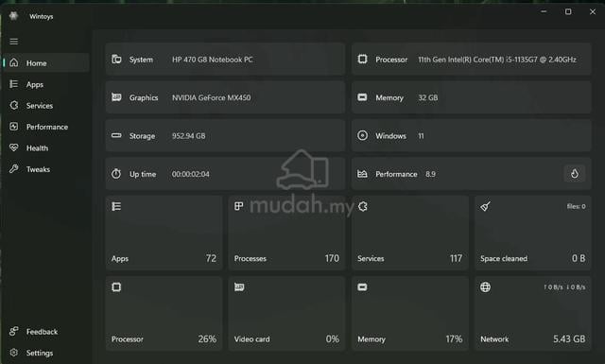Click the '952.94 GB' storage value
The height and width of the screenshot is (364, 605).
click(189, 136)
